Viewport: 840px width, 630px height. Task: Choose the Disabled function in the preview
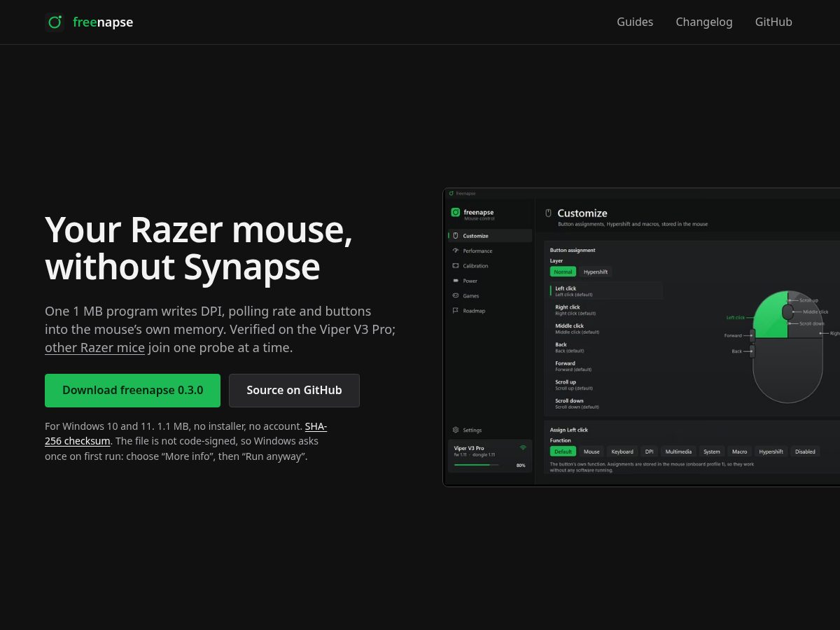(x=805, y=451)
